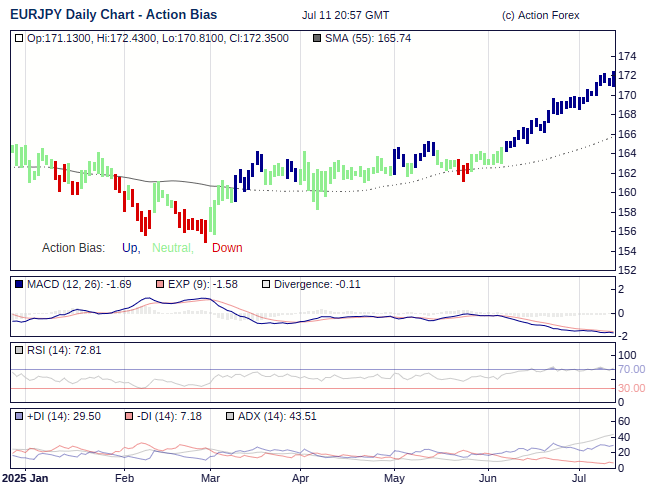Click the RSI 70.00 overbought level label
Image resolution: width=650 pixels, height=489 pixels.
click(630, 369)
